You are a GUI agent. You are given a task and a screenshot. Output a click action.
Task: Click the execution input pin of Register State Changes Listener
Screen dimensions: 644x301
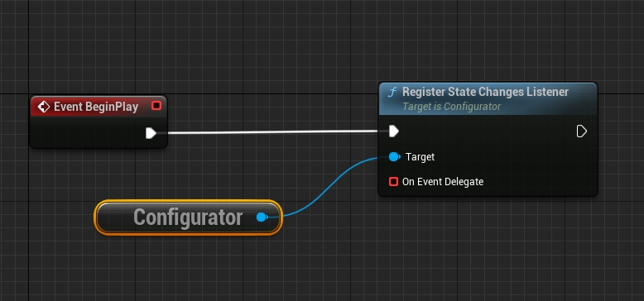394,131
